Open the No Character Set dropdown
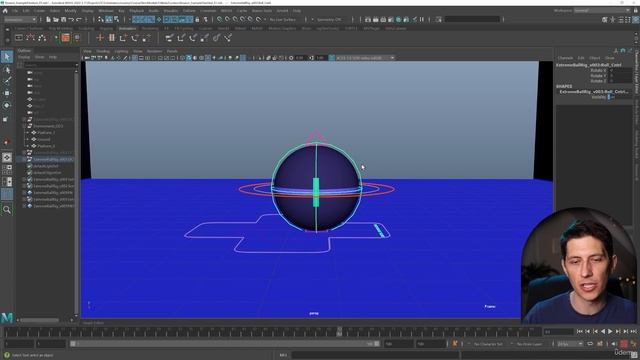The width and height of the screenshot is (640, 360). [x=488, y=344]
